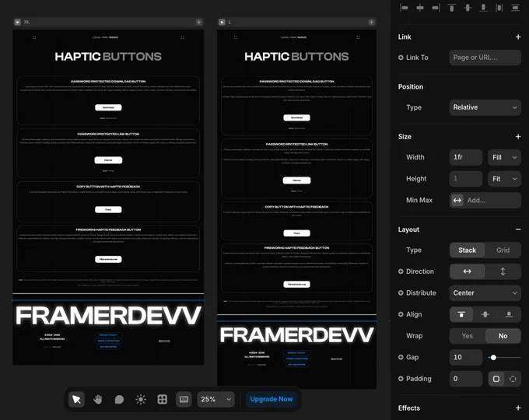Click the Gap value field
Viewport: 529px width, 420px height.
click(465, 357)
